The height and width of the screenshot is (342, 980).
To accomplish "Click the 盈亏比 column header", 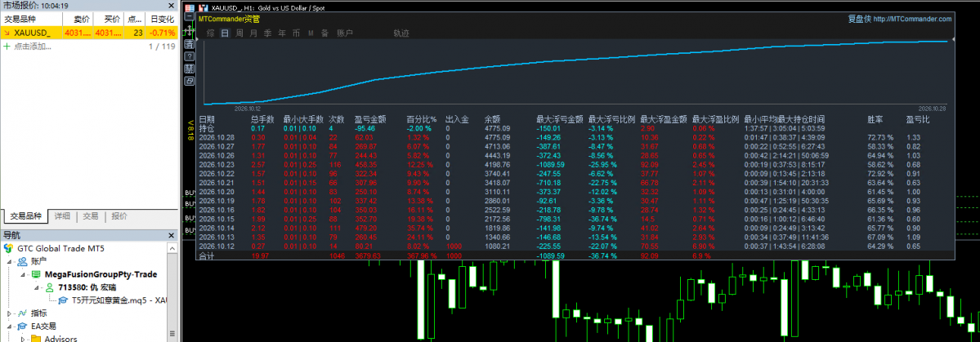I will 918,118.
